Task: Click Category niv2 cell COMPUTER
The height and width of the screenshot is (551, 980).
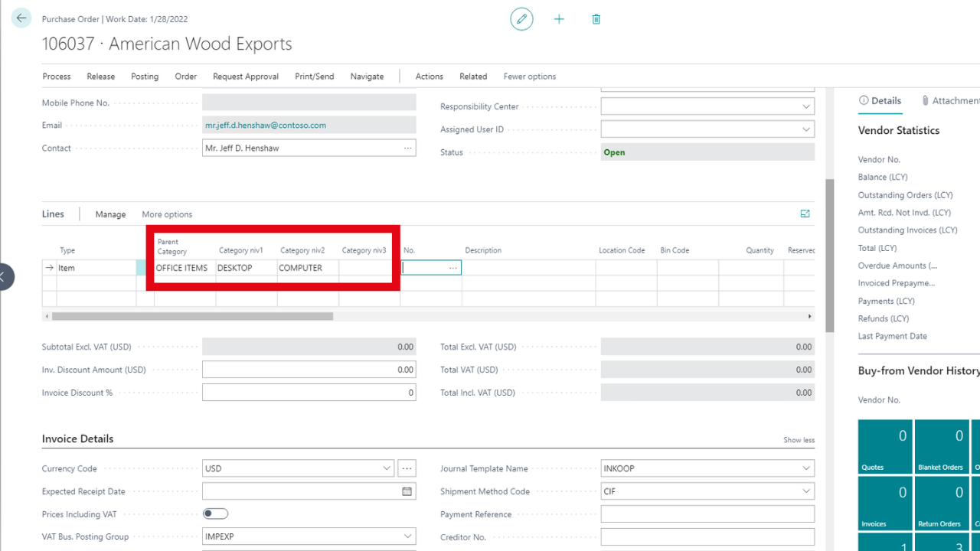Action: (x=308, y=268)
